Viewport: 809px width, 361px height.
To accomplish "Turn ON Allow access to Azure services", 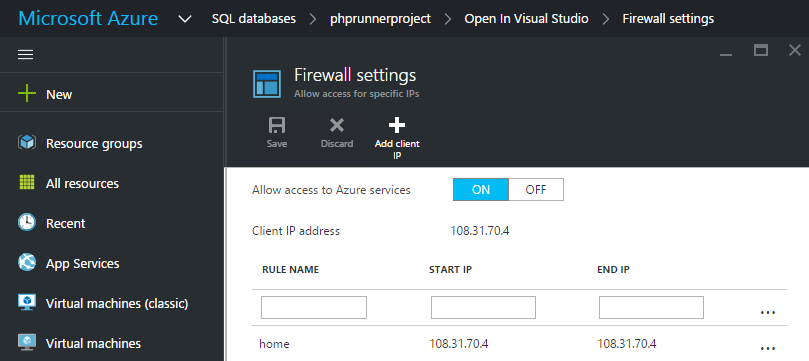I will [481, 189].
